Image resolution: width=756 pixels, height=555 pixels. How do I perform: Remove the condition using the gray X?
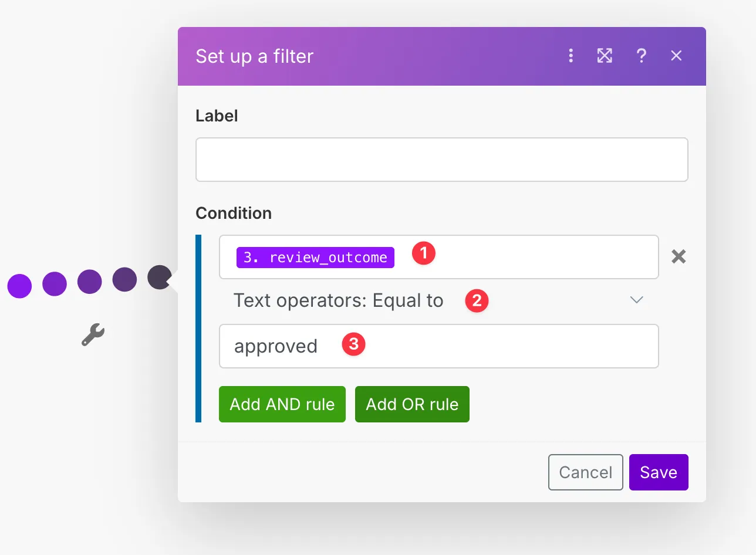point(679,256)
